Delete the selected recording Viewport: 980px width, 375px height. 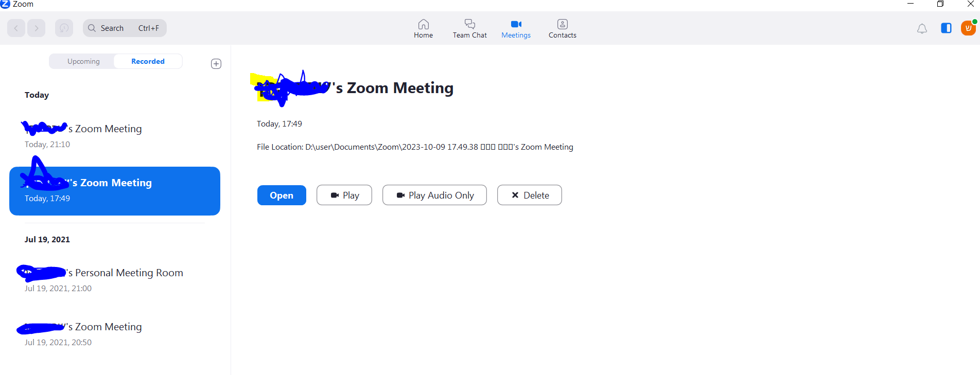tap(530, 195)
